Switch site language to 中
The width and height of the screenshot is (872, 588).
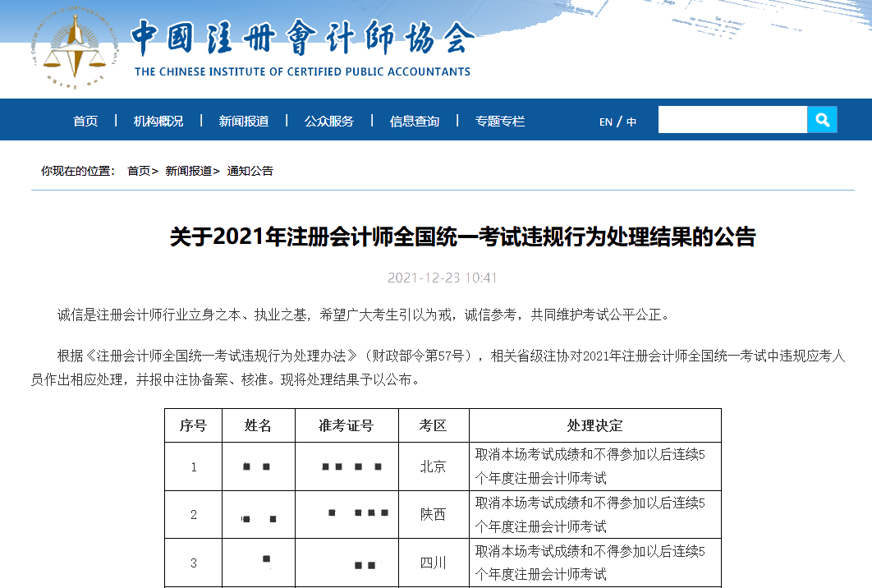pos(630,119)
